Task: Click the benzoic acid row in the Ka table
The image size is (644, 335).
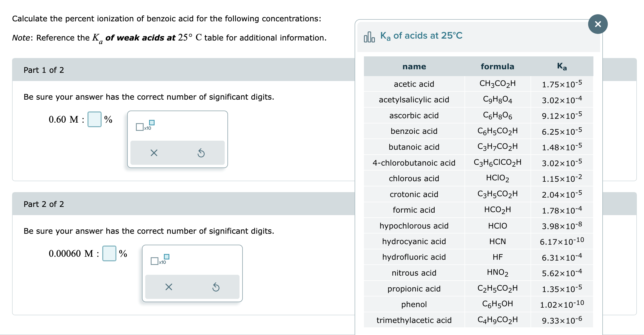Action: (x=414, y=131)
